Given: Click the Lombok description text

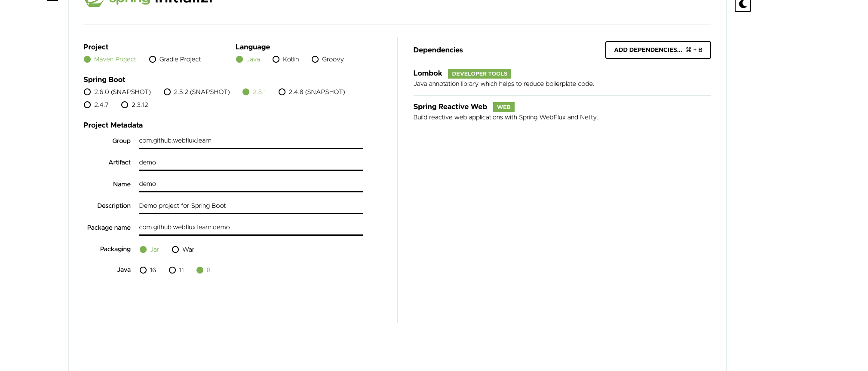Looking at the screenshot, I should 504,84.
